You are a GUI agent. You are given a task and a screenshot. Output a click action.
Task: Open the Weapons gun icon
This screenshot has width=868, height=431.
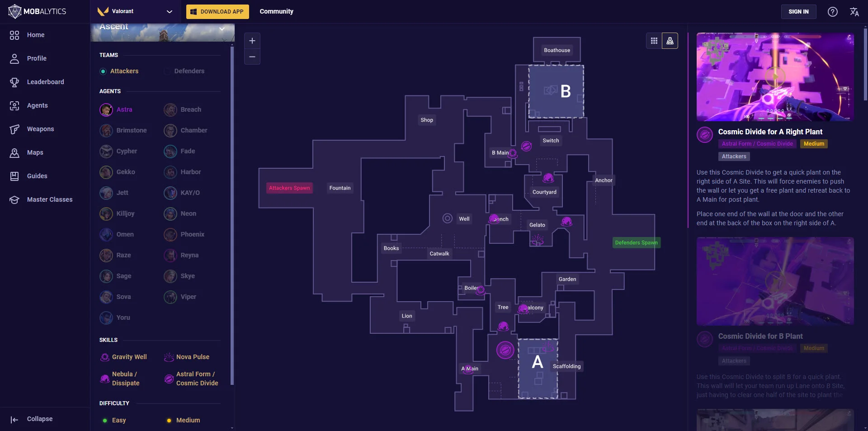pos(14,129)
